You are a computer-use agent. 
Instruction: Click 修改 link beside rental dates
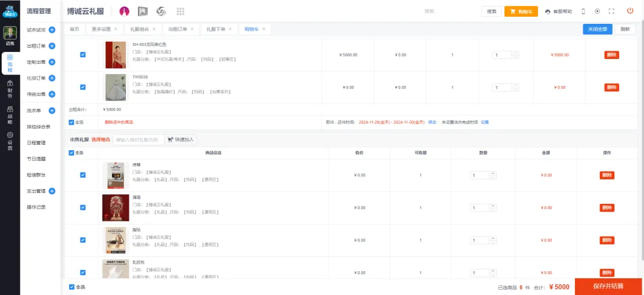click(432, 122)
